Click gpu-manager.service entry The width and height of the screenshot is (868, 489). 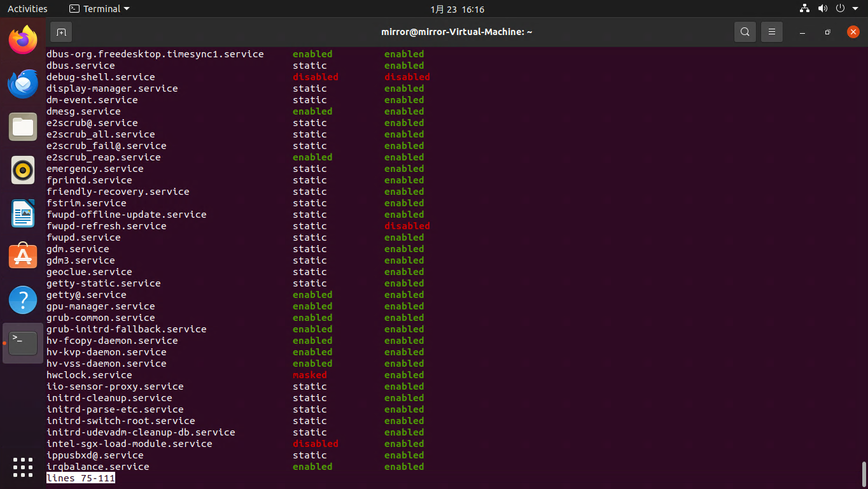click(101, 306)
